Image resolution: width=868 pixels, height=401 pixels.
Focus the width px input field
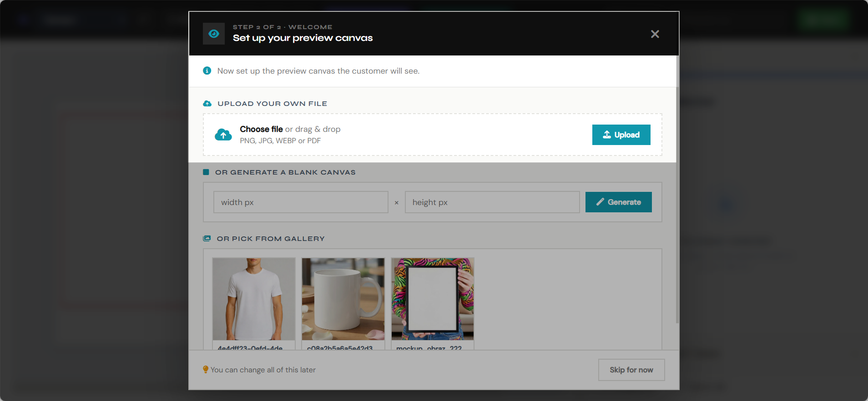pos(301,202)
